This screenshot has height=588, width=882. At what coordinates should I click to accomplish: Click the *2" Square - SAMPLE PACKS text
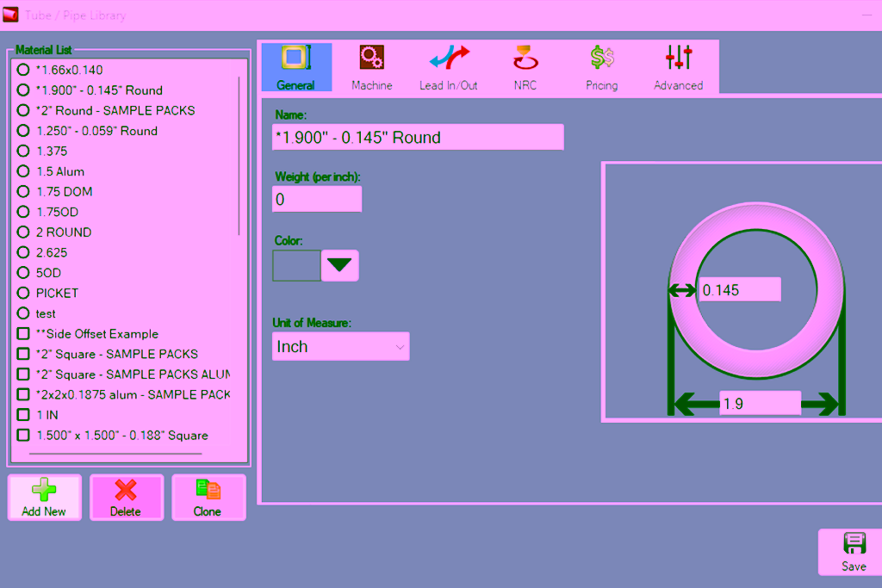[117, 354]
